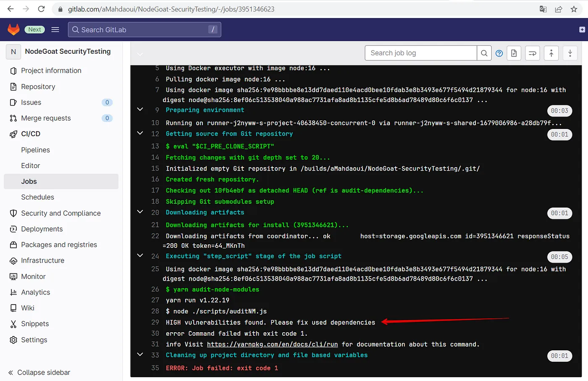588x381 pixels.
Task: Click the yarn audit-node-modules command line
Action: 213,289
